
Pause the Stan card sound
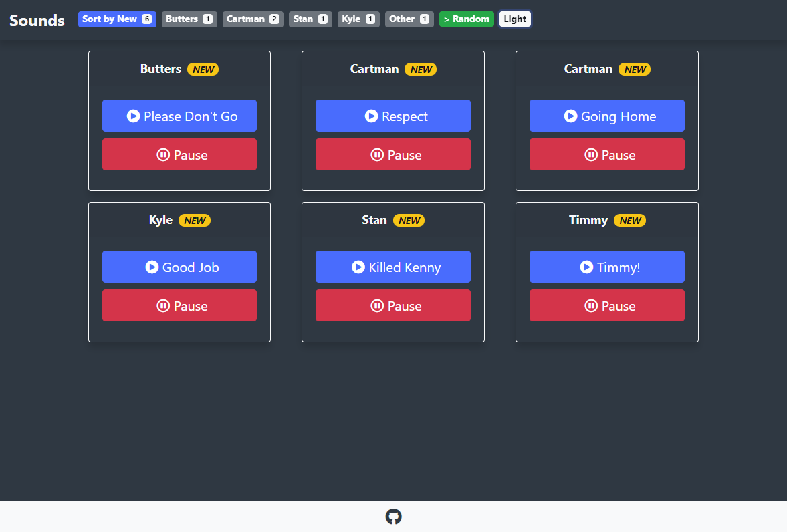[x=393, y=305]
